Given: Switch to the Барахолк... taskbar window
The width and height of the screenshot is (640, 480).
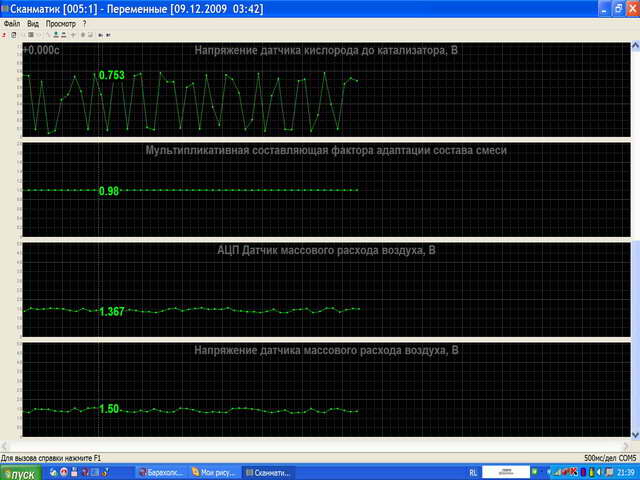Looking at the screenshot, I should [161, 472].
